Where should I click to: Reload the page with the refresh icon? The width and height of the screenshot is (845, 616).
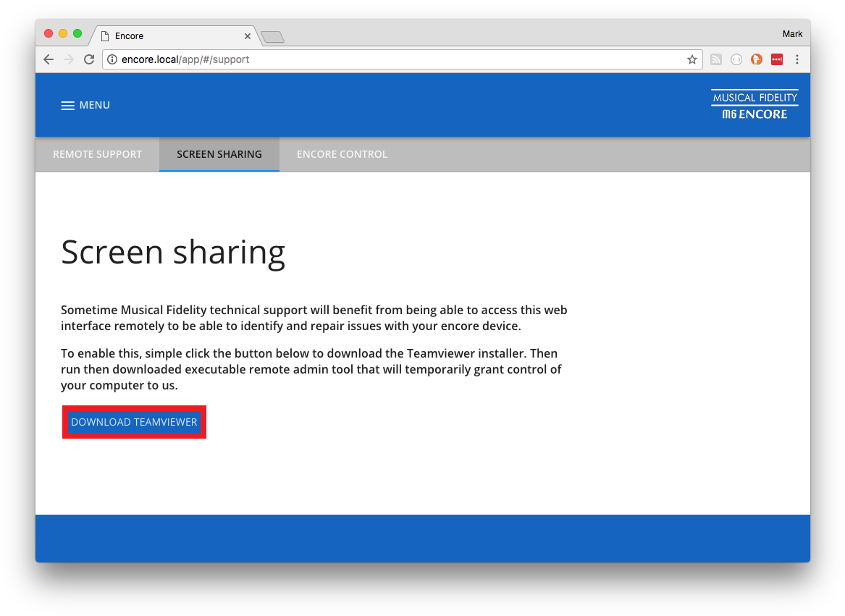point(89,60)
